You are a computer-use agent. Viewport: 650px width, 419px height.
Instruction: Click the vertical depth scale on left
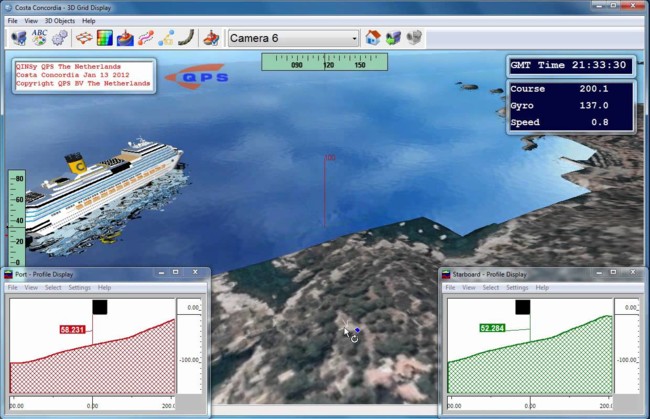pos(17,218)
